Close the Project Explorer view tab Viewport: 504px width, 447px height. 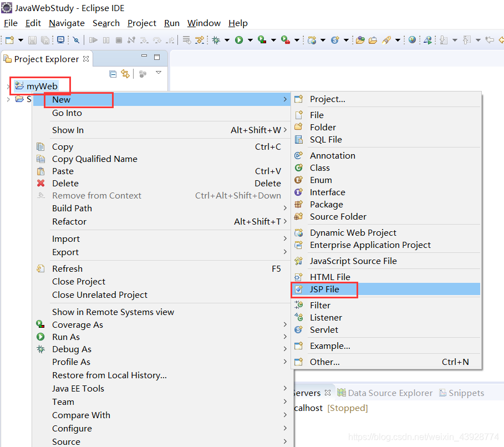click(x=86, y=59)
